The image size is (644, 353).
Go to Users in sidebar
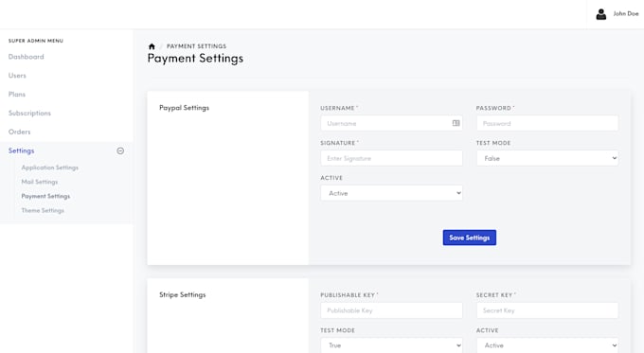[x=17, y=76]
